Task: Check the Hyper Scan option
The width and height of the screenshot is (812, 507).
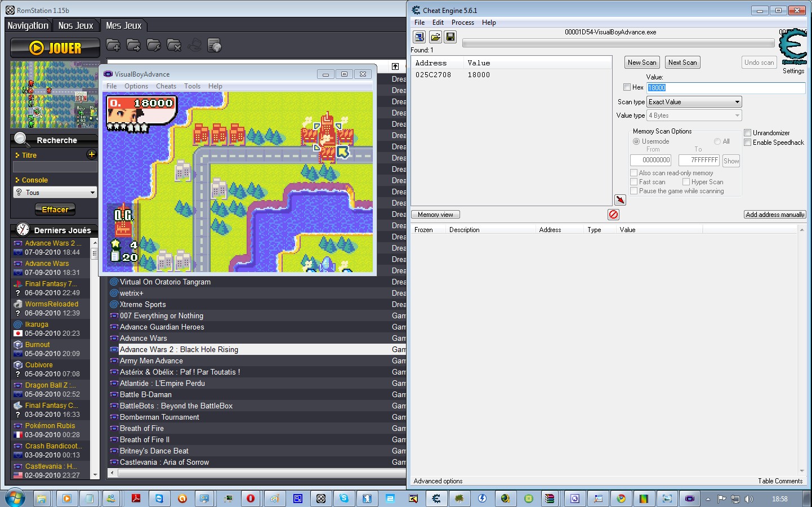Action: click(x=686, y=182)
